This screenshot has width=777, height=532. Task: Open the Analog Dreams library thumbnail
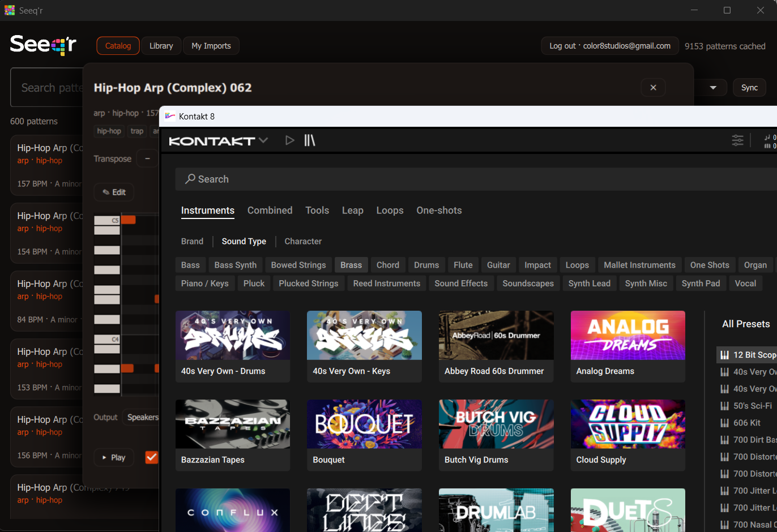628,335
